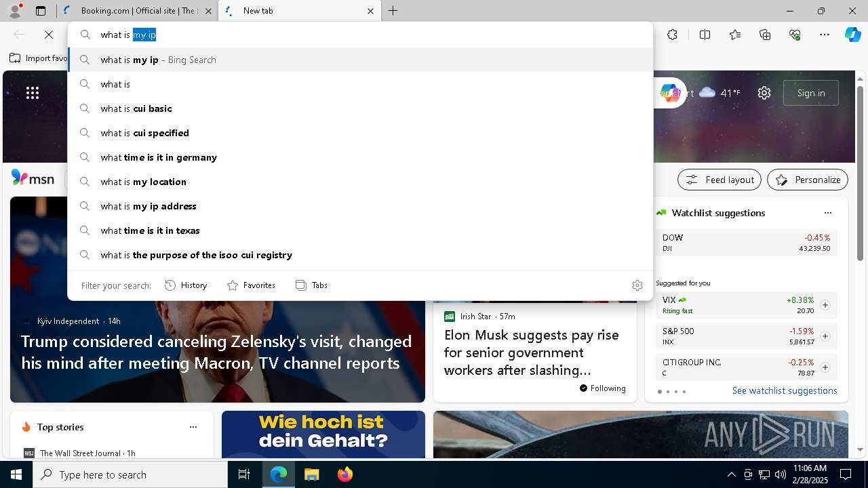Open the Trump Zelensky visit headline
This screenshot has height=488, width=868.
pyautogui.click(x=216, y=352)
